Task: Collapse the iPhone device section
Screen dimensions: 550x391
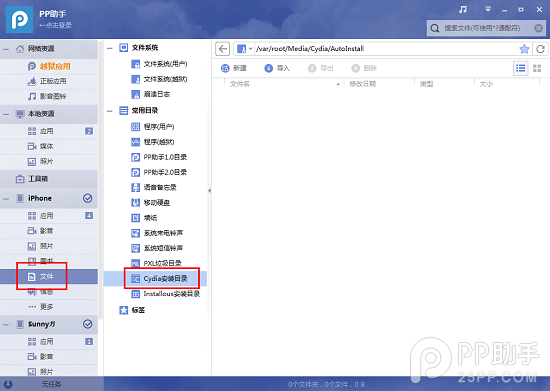Action: [6, 199]
